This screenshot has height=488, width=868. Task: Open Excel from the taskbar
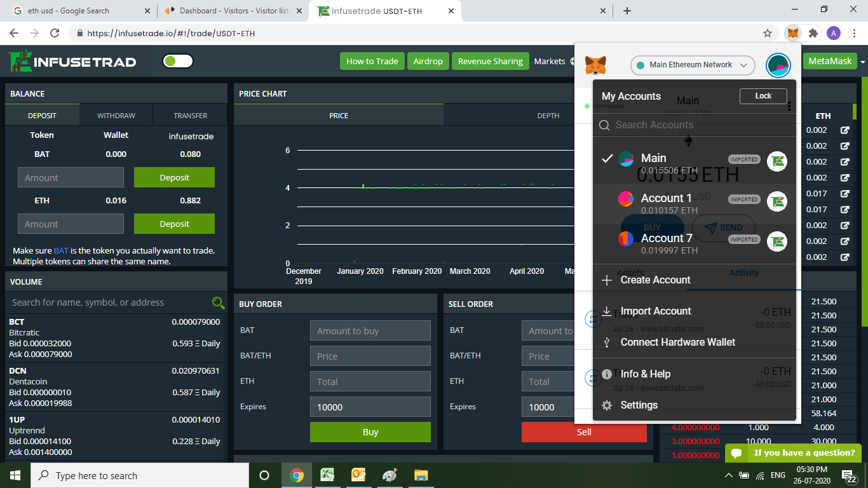pyautogui.click(x=327, y=475)
